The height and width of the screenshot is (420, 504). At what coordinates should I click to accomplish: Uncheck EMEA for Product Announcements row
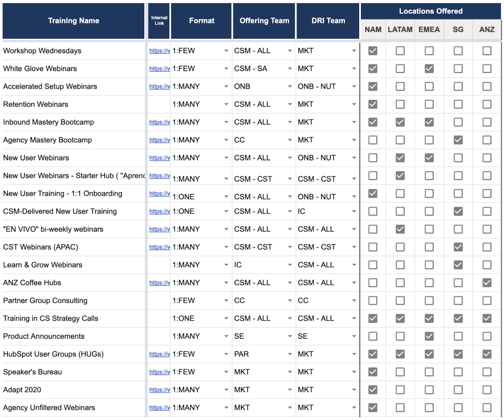[429, 336]
